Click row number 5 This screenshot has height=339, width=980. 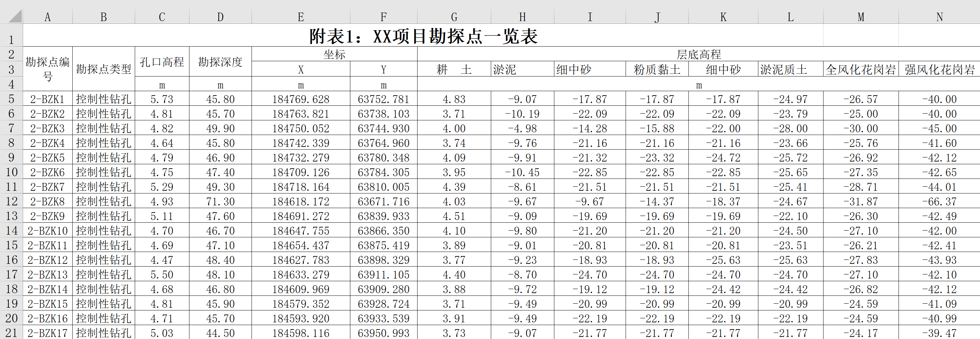click(12, 99)
